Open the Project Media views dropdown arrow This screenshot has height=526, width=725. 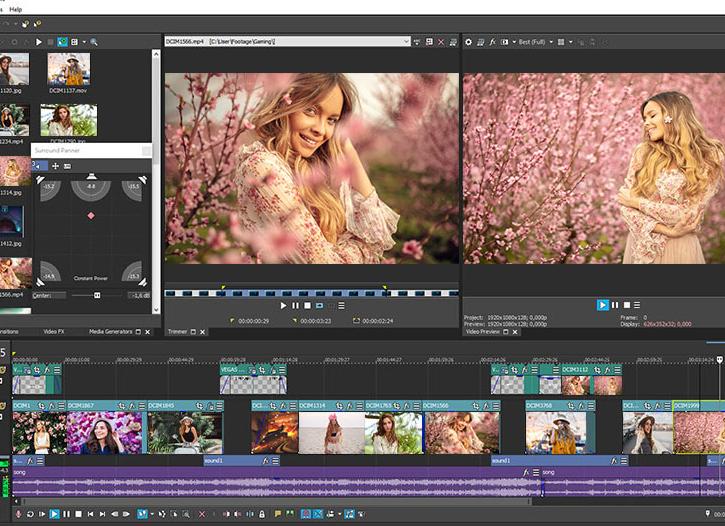click(84, 42)
